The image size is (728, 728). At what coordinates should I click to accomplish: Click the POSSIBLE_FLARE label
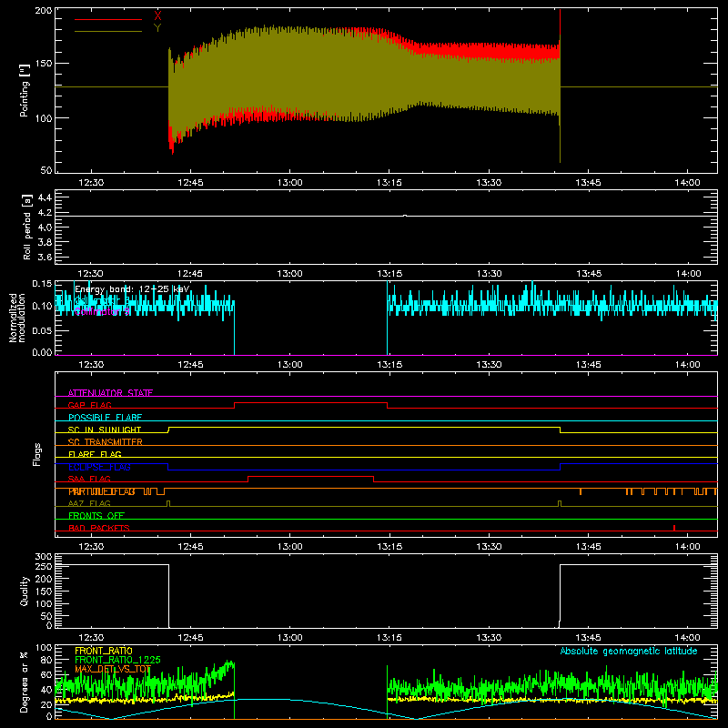105,418
